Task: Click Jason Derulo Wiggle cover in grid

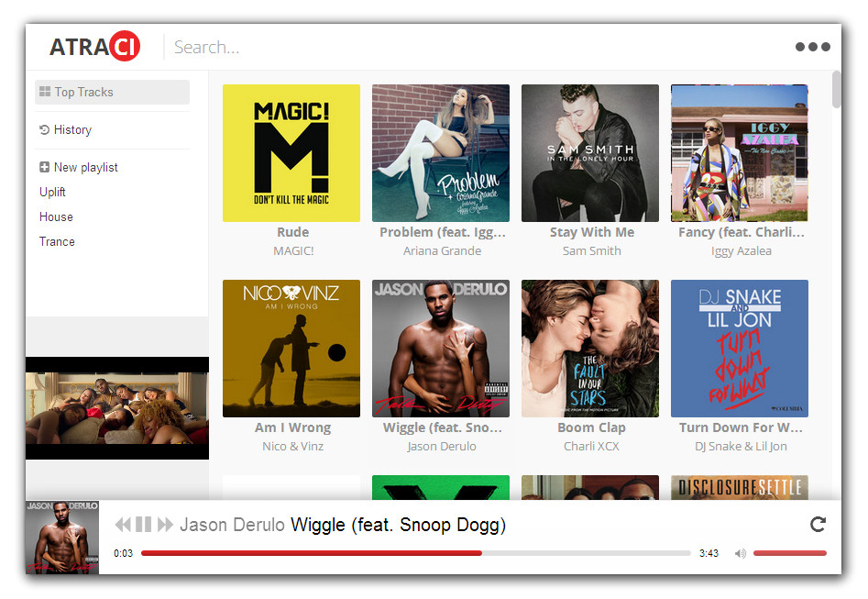Action: click(441, 349)
